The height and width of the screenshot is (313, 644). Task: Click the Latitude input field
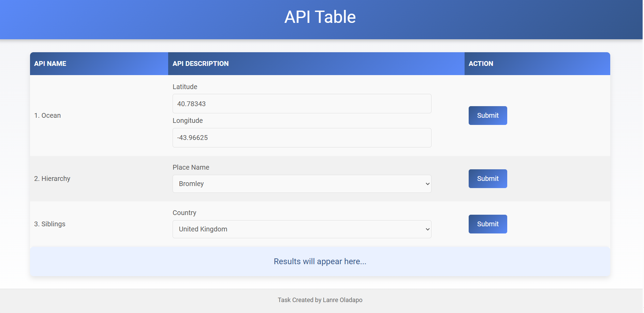[302, 104]
